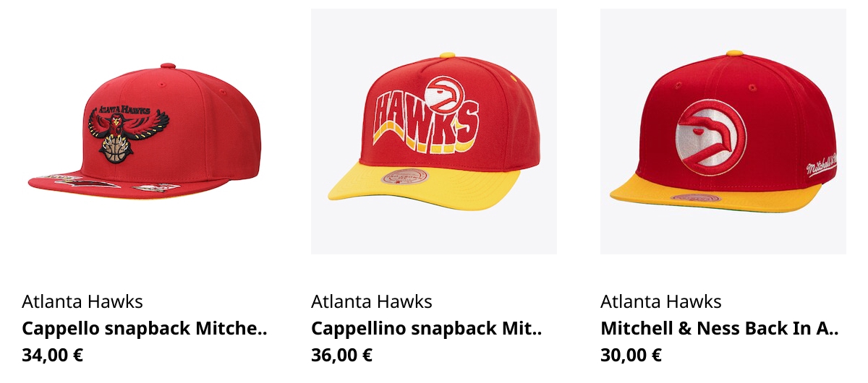The height and width of the screenshot is (383, 868).
Task: Click the "Cappello snapback Mitche.." product title
Action: pyautogui.click(x=145, y=329)
